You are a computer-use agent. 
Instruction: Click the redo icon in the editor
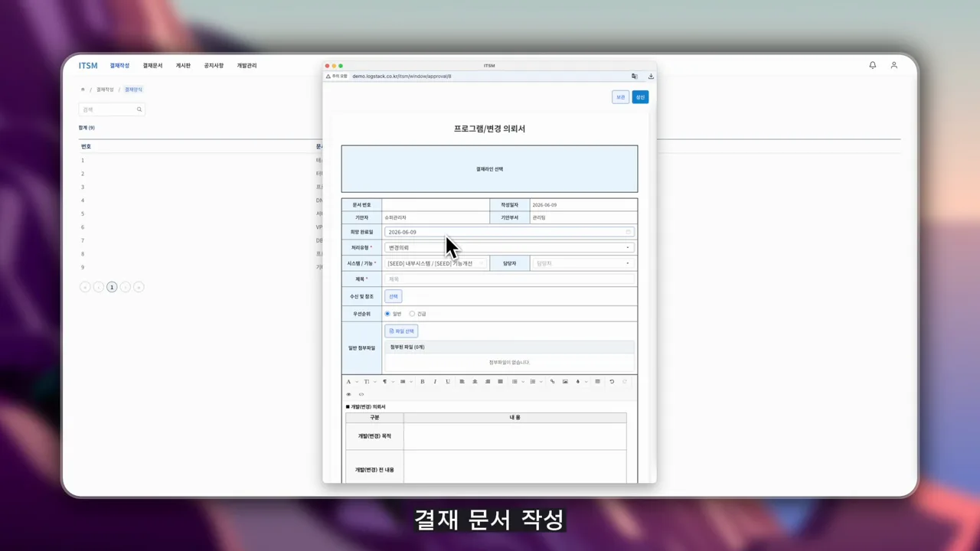point(625,381)
